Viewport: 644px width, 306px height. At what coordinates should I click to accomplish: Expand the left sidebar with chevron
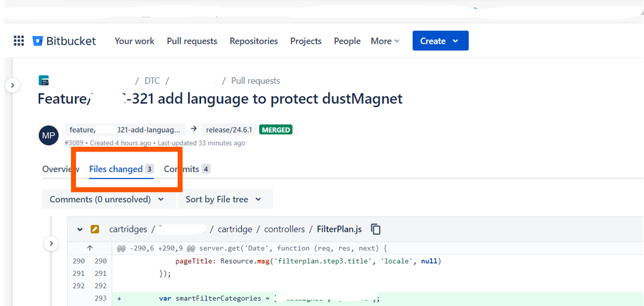12,85
